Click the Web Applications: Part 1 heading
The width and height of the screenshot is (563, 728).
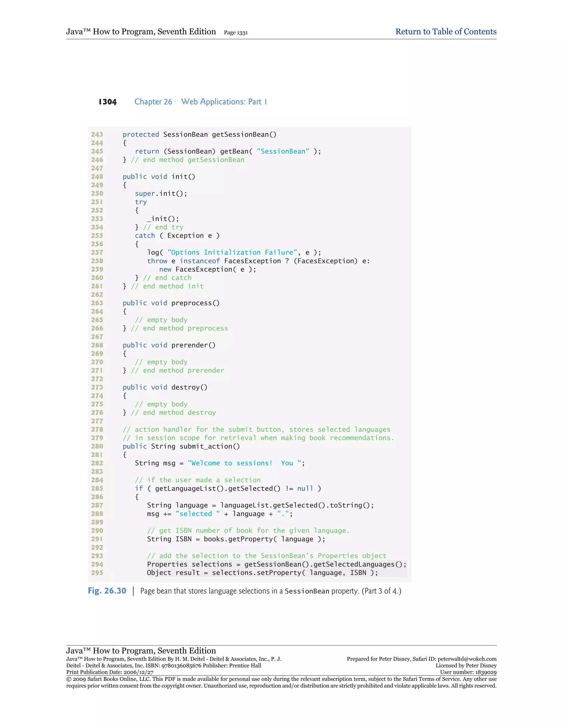(x=224, y=102)
